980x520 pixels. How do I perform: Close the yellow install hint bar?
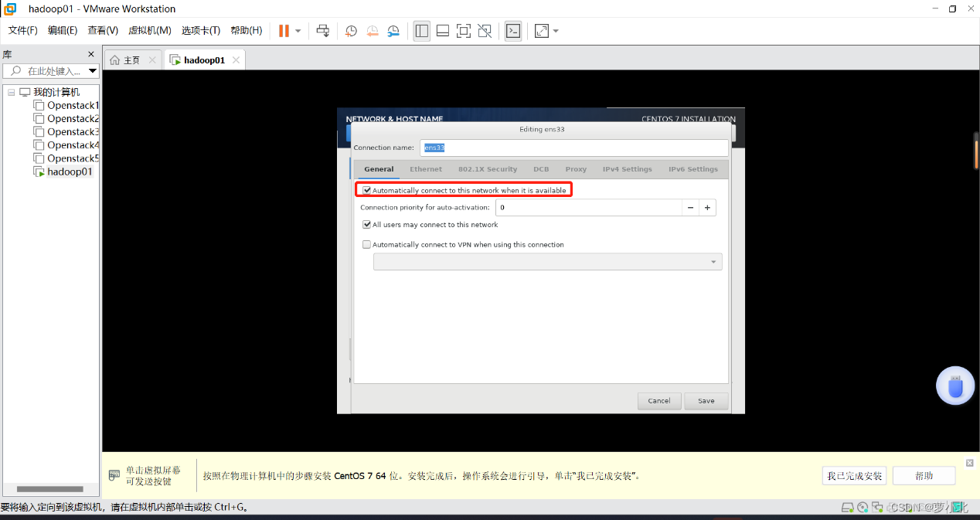coord(970,463)
